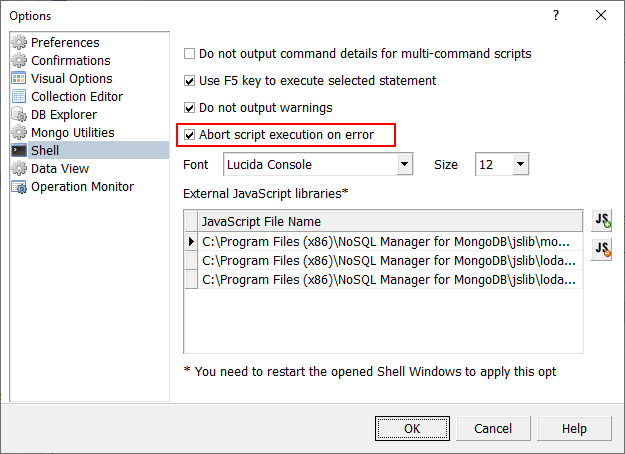Click the Collection Editor table icon

19,97
